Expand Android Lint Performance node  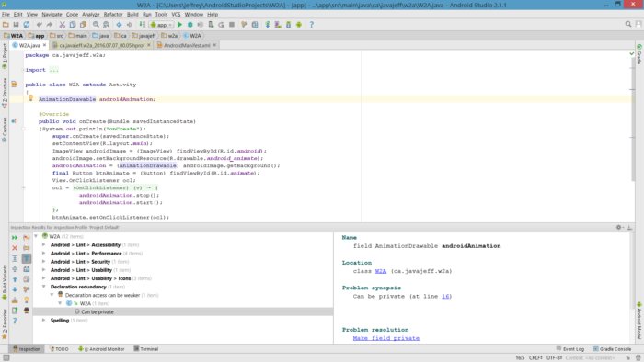tap(44, 254)
